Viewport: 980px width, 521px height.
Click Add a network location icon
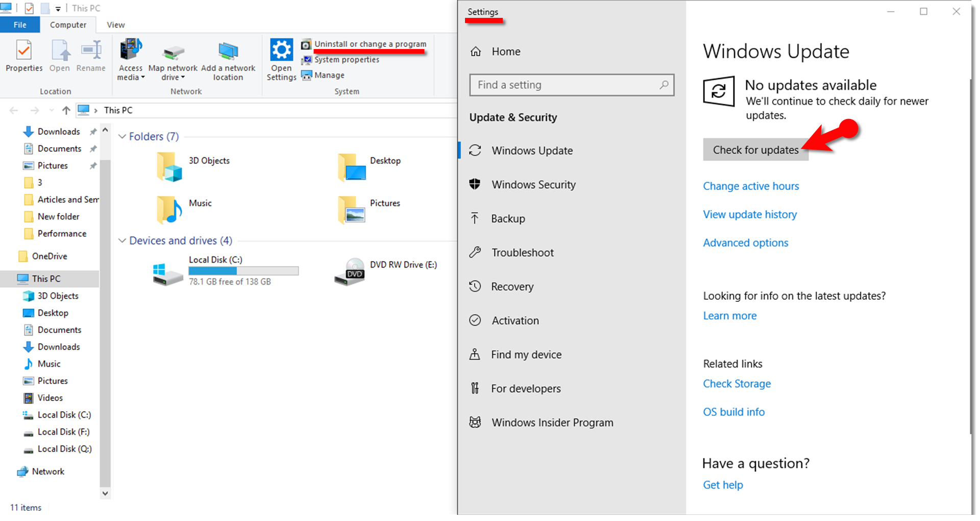[228, 51]
